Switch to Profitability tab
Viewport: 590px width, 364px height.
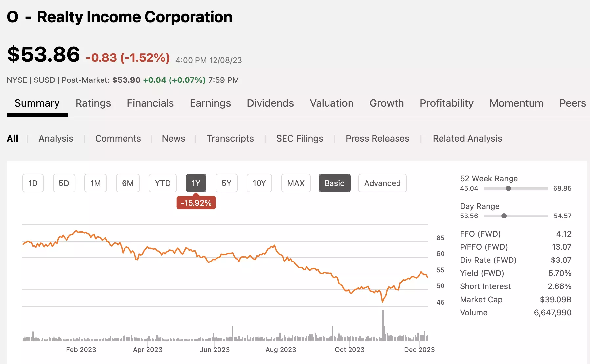pos(447,103)
